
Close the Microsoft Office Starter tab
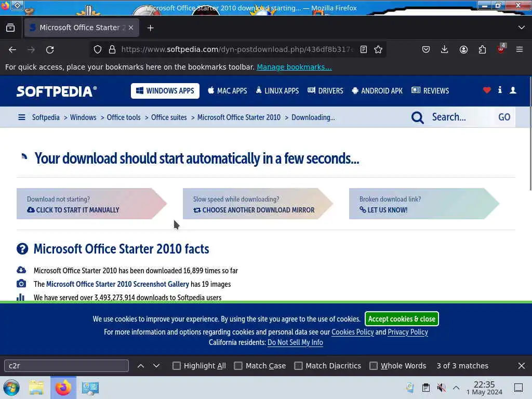pos(131,28)
